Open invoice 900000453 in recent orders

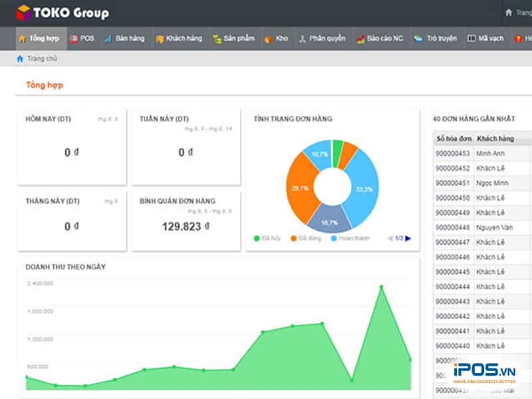(x=453, y=154)
